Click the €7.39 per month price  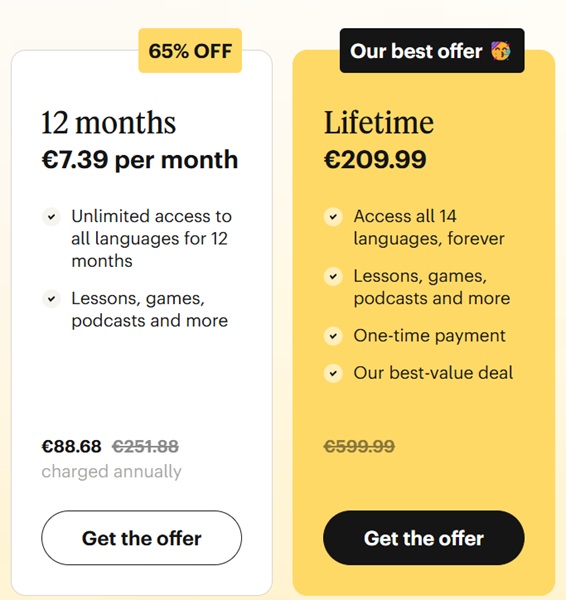pyautogui.click(x=140, y=160)
